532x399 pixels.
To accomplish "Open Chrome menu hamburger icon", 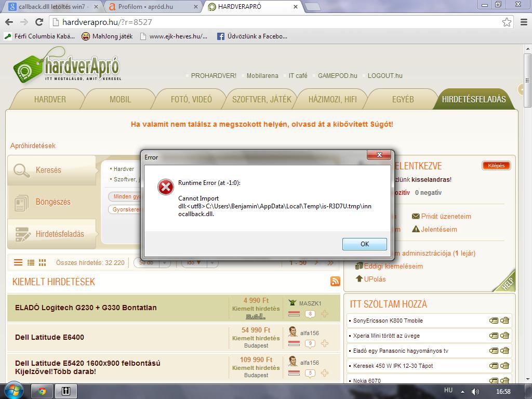I will 524,22.
